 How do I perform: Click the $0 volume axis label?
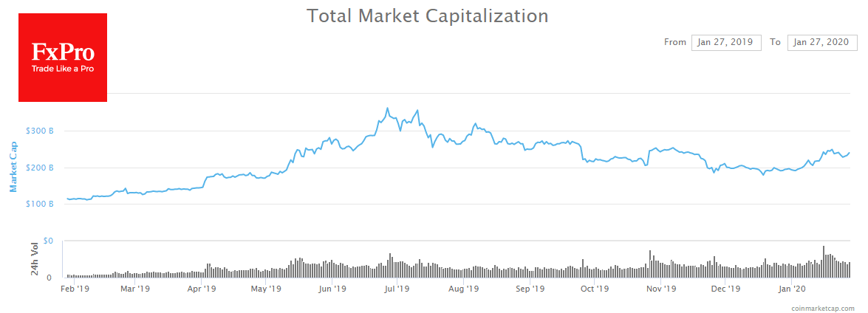point(47,241)
